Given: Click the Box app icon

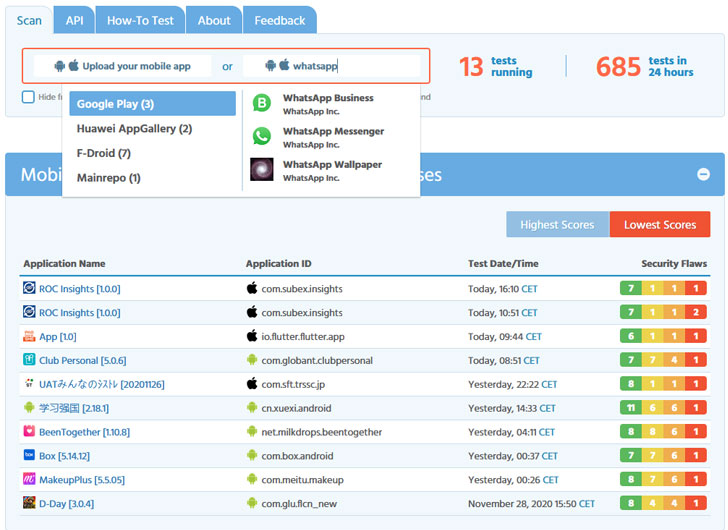Looking at the screenshot, I should pyautogui.click(x=29, y=456).
